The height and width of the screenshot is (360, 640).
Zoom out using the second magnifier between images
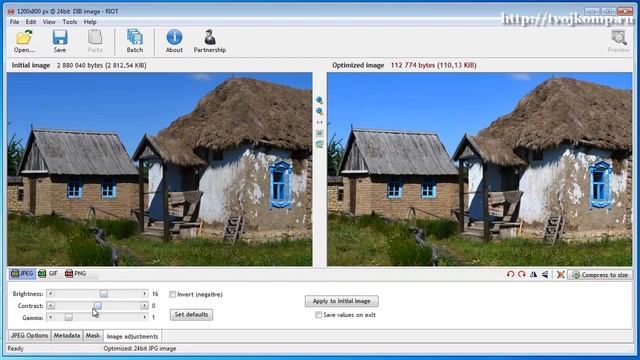[x=319, y=111]
